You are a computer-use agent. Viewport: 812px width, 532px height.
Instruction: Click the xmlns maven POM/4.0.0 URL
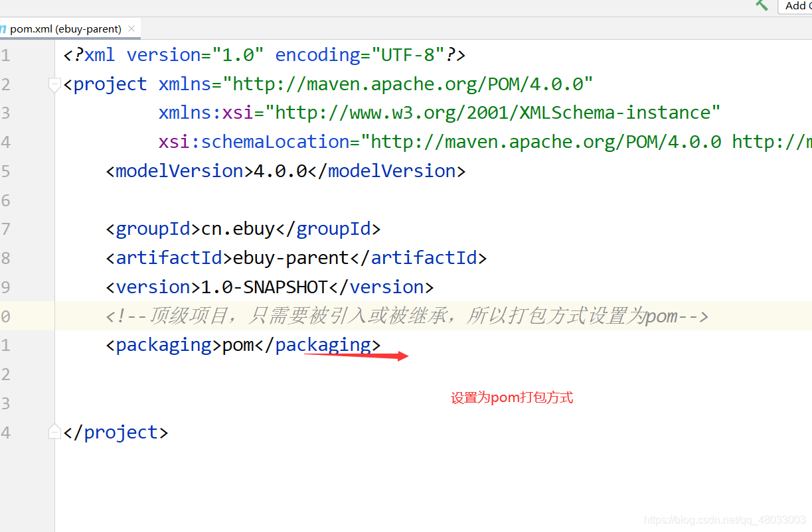click(x=408, y=84)
